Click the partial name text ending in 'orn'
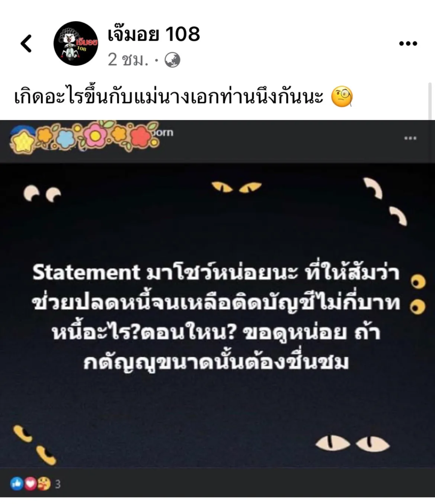435x504 pixels. pyautogui.click(x=164, y=132)
